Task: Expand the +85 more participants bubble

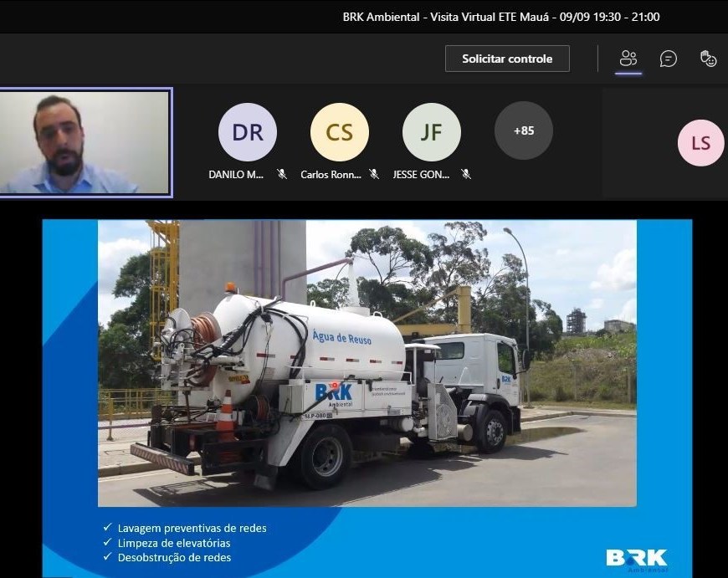Action: (523, 130)
